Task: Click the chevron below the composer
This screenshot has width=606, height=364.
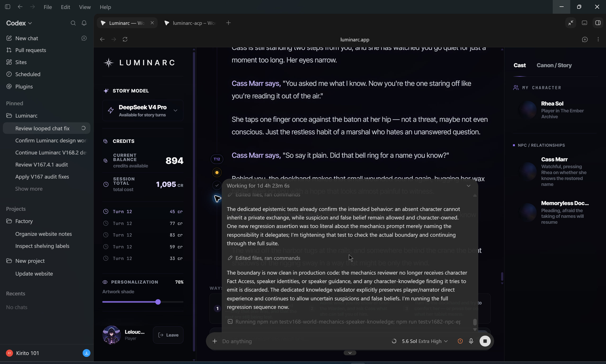Action: pyautogui.click(x=350, y=353)
